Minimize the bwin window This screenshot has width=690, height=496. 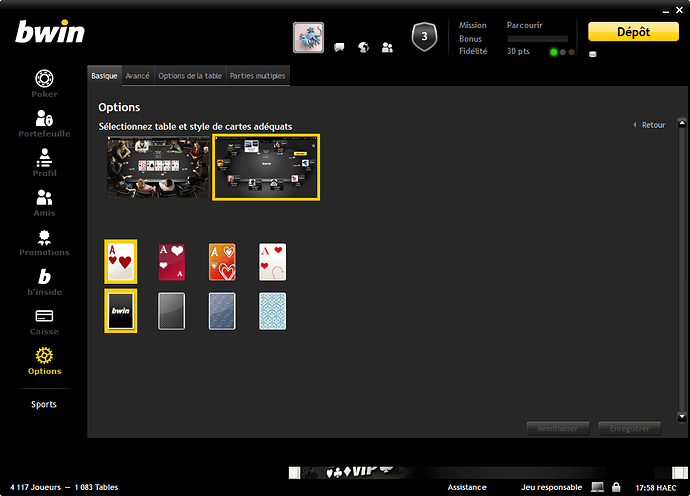click(666, 11)
